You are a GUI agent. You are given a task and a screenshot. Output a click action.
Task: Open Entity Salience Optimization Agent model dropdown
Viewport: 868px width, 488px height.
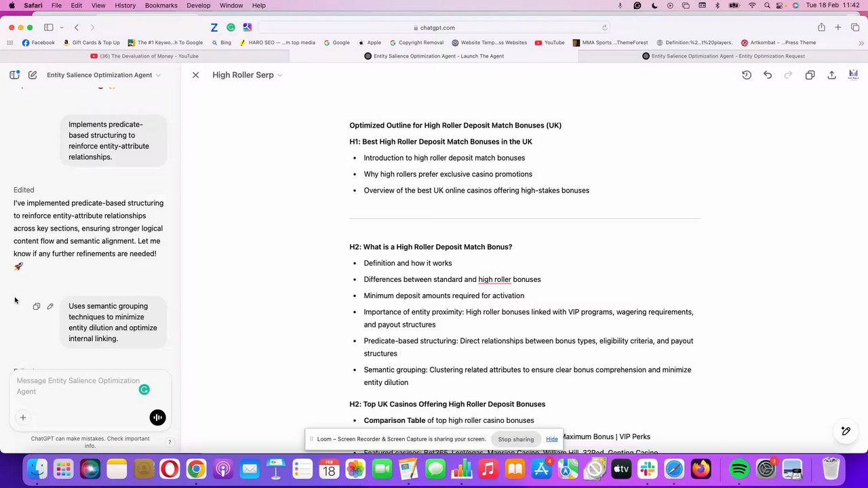[104, 75]
